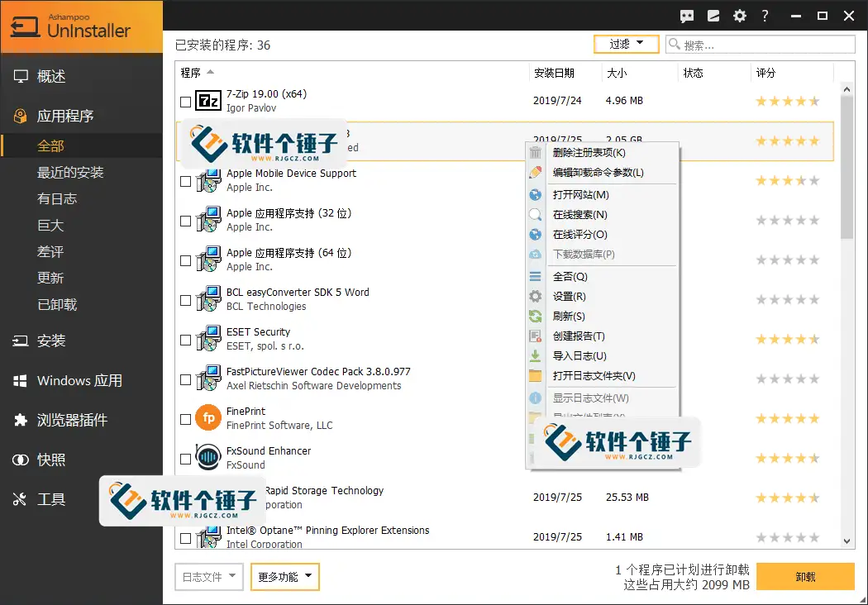The height and width of the screenshot is (605, 868).
Task: Set star rating for ESET Security
Action: click(788, 340)
